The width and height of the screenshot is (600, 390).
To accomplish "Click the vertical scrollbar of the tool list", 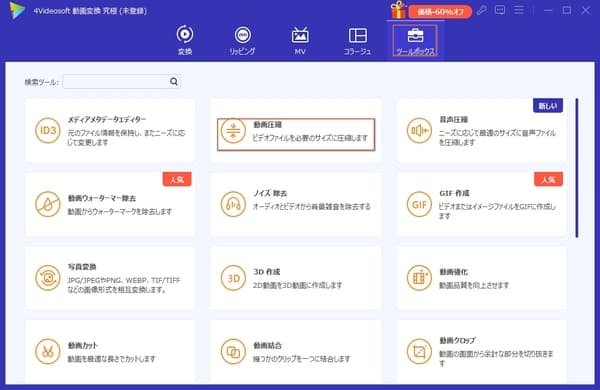I will (577, 168).
